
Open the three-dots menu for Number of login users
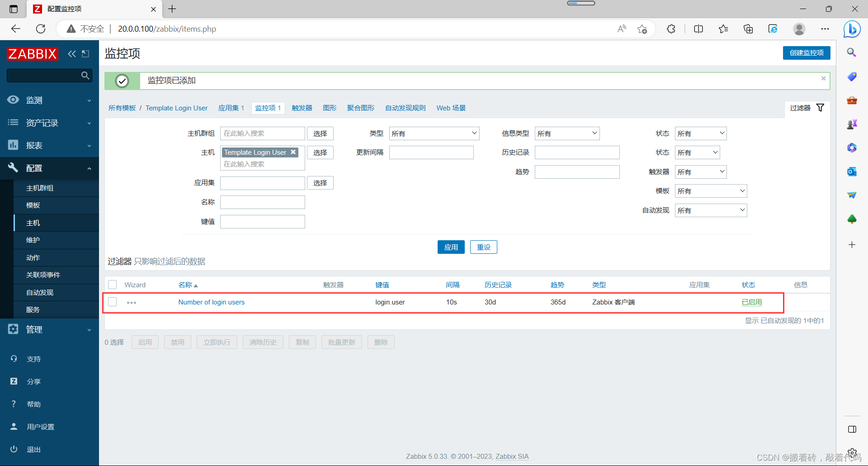pos(132,303)
